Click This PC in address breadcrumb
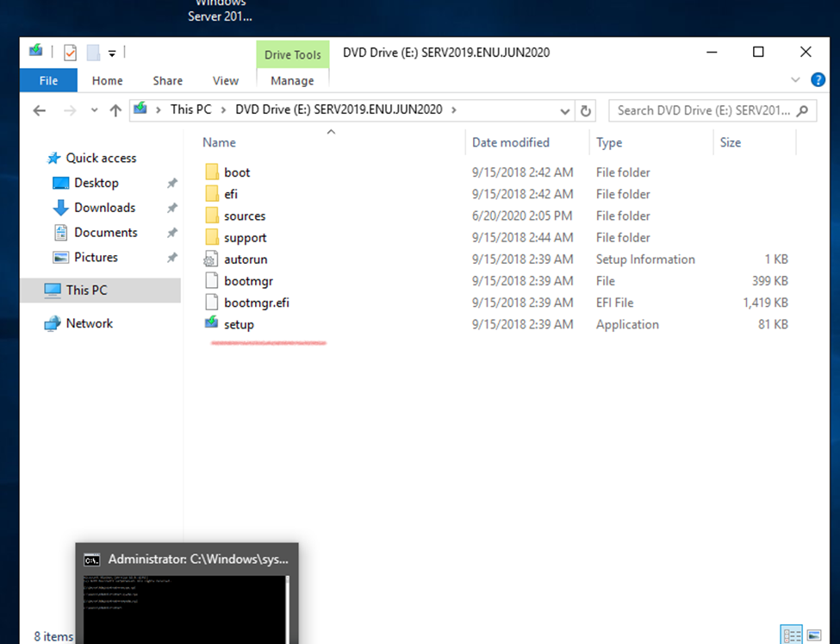The image size is (840, 644). click(x=190, y=109)
